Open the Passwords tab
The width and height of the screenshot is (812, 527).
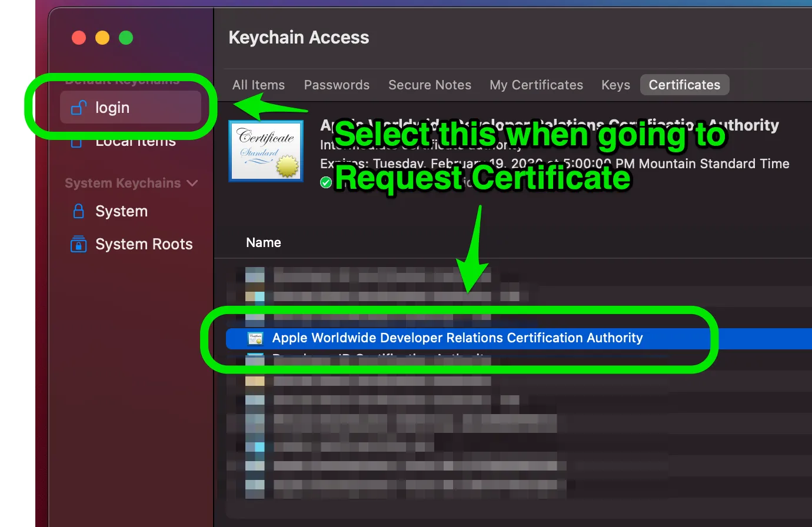tap(337, 85)
